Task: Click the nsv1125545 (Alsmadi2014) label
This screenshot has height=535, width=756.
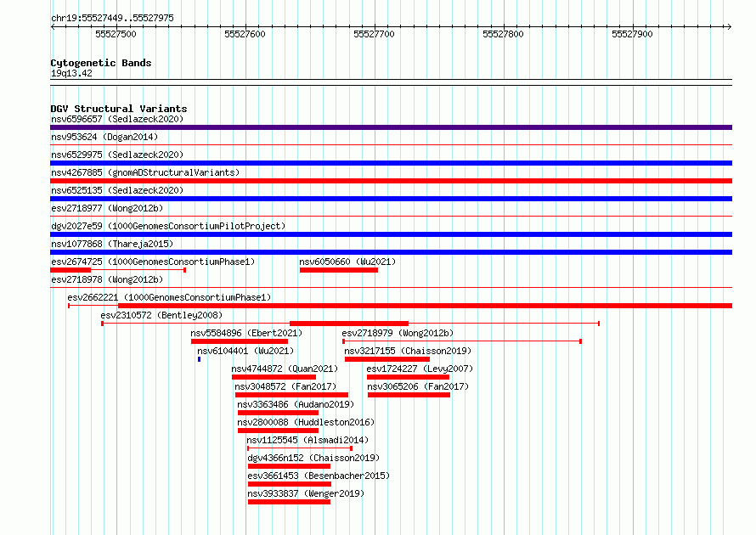Action: tap(307, 440)
